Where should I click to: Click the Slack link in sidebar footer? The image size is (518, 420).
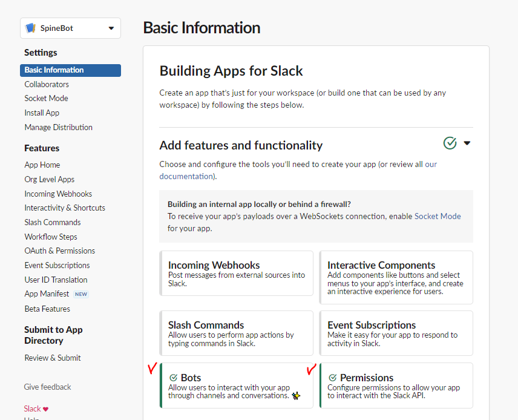(x=33, y=409)
